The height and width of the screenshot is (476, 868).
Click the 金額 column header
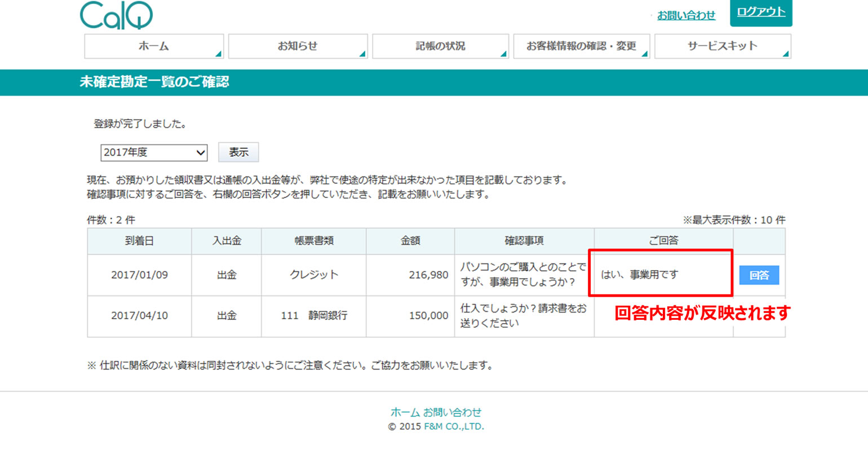pyautogui.click(x=410, y=241)
